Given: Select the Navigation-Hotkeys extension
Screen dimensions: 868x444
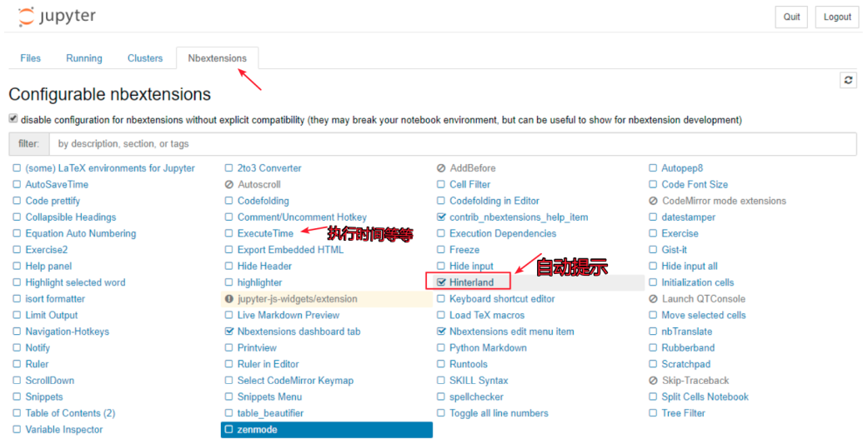Looking at the screenshot, I should [x=67, y=332].
